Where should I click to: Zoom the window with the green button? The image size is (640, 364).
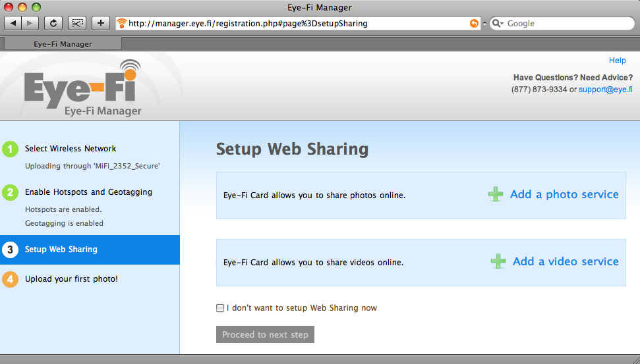click(36, 7)
